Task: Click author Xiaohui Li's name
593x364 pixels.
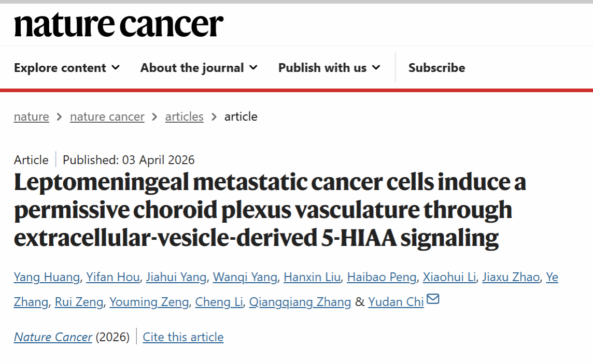Action: pyautogui.click(x=449, y=278)
